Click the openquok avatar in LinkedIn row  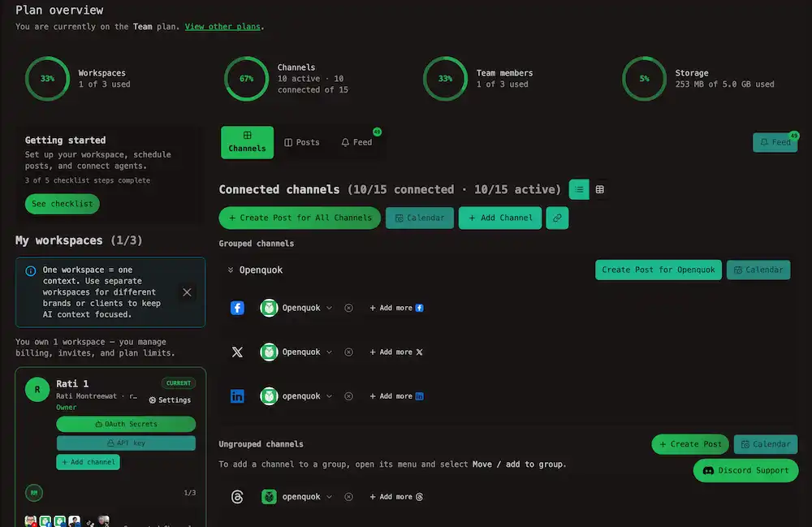click(269, 396)
